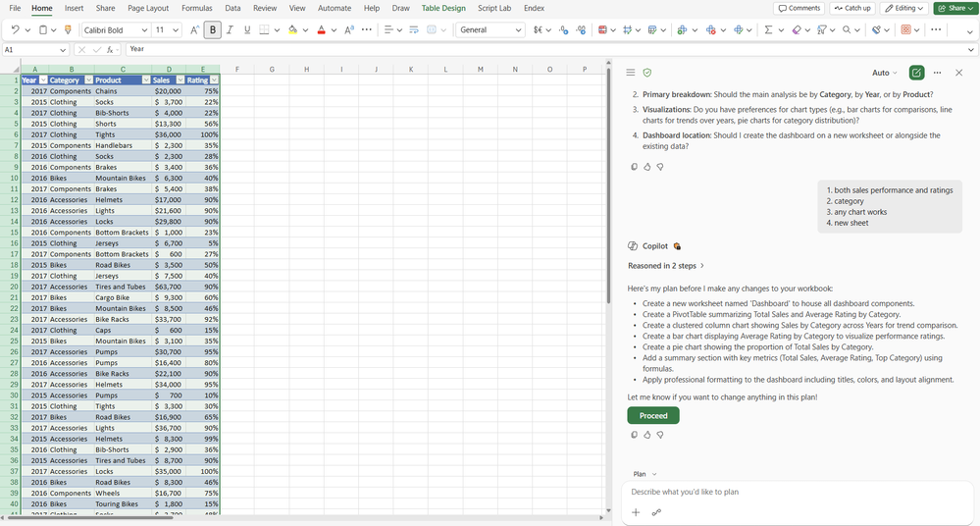Image resolution: width=980 pixels, height=526 pixels.
Task: Apply cell borders icon
Action: 265,29
